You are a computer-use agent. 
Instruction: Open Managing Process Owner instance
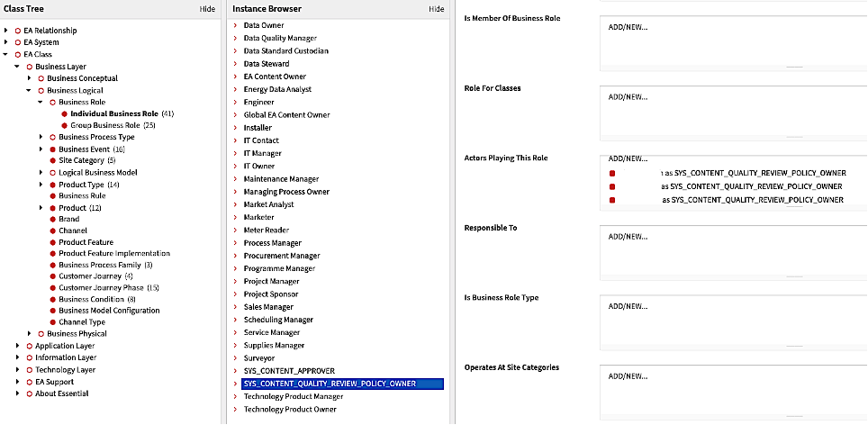(286, 192)
